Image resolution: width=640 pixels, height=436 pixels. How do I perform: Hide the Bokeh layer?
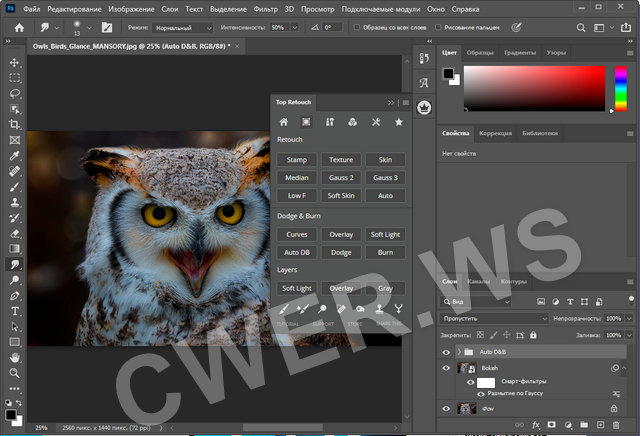(x=446, y=368)
